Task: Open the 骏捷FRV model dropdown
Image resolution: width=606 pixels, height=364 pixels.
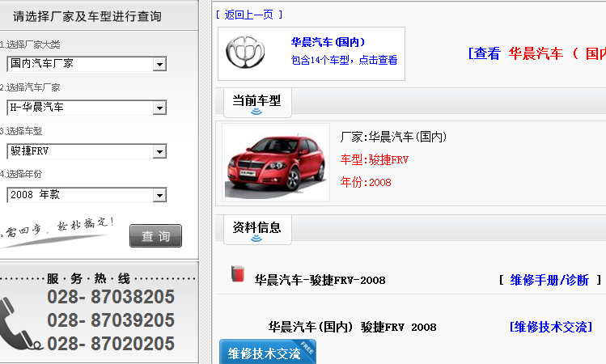Action: pyautogui.click(x=87, y=151)
